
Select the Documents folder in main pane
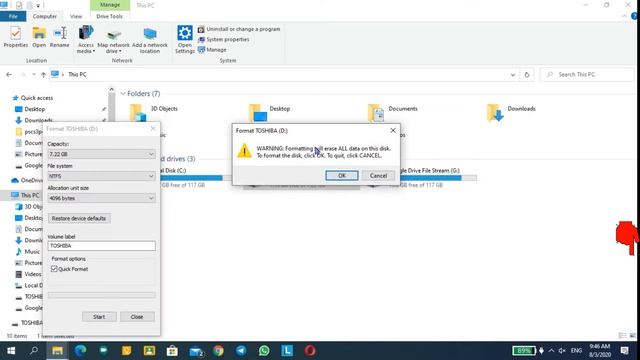click(393, 112)
